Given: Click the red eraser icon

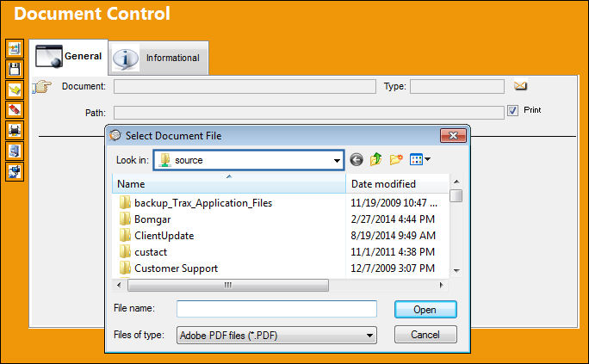Looking at the screenshot, I should pyautogui.click(x=15, y=110).
